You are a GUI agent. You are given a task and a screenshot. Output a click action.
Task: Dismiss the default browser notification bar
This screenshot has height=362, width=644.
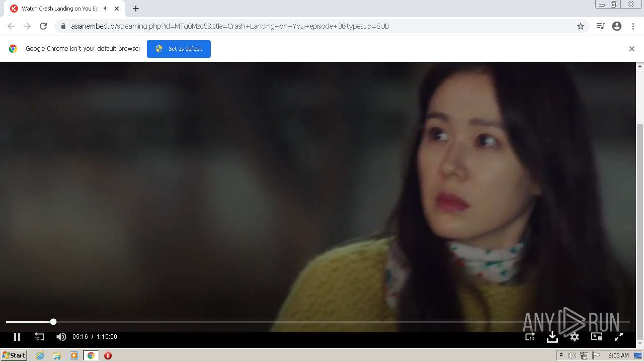[632, 49]
